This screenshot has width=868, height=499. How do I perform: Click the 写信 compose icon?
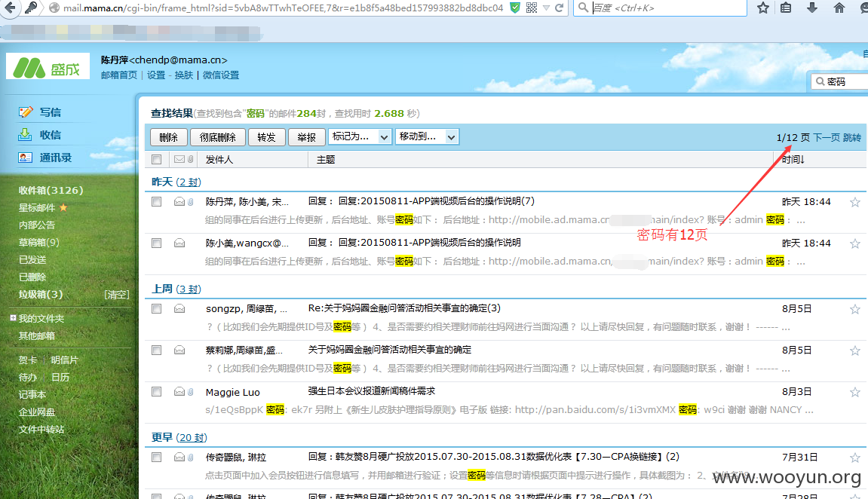[26, 112]
